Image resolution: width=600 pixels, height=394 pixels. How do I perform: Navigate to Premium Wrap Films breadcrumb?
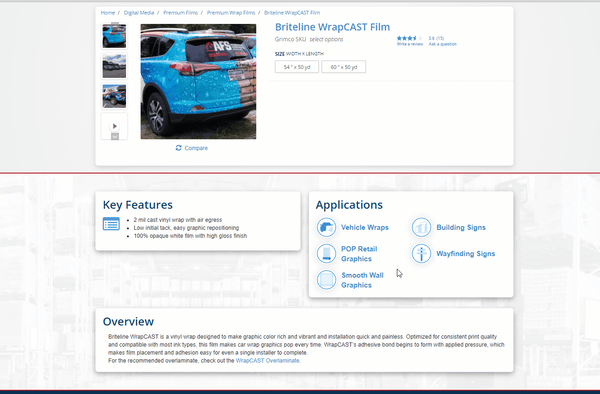point(231,13)
